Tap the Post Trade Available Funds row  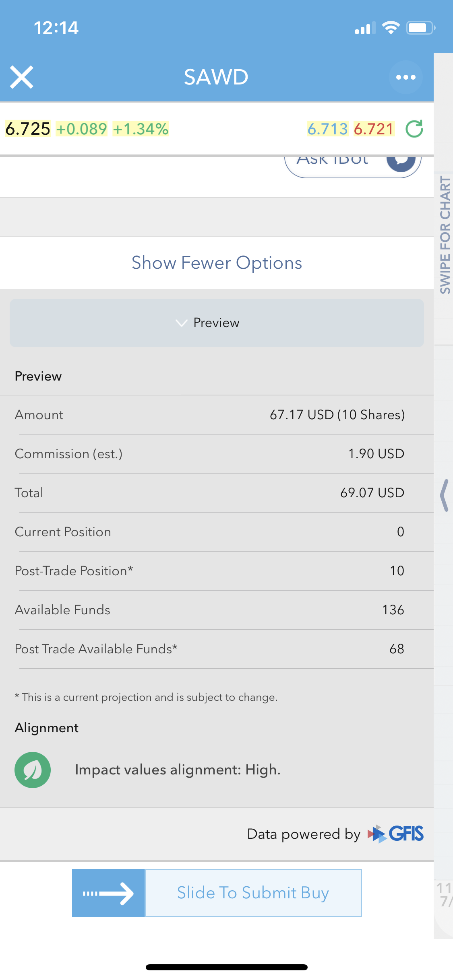pos(217,649)
